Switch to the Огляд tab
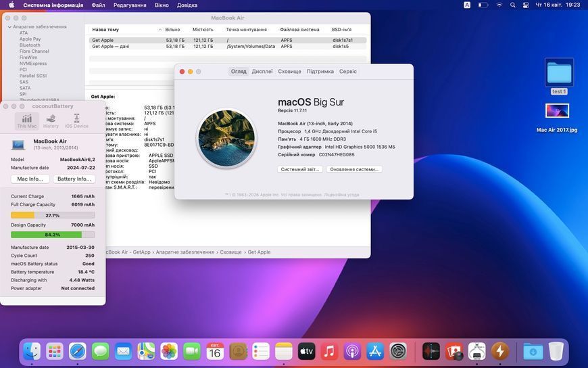 [239, 71]
